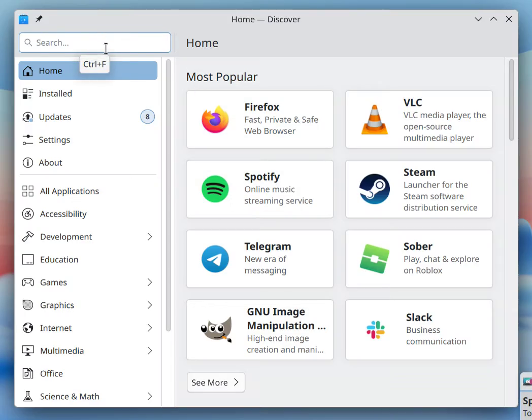Expand the Graphics category chevron
The width and height of the screenshot is (532, 420).
[x=150, y=305]
